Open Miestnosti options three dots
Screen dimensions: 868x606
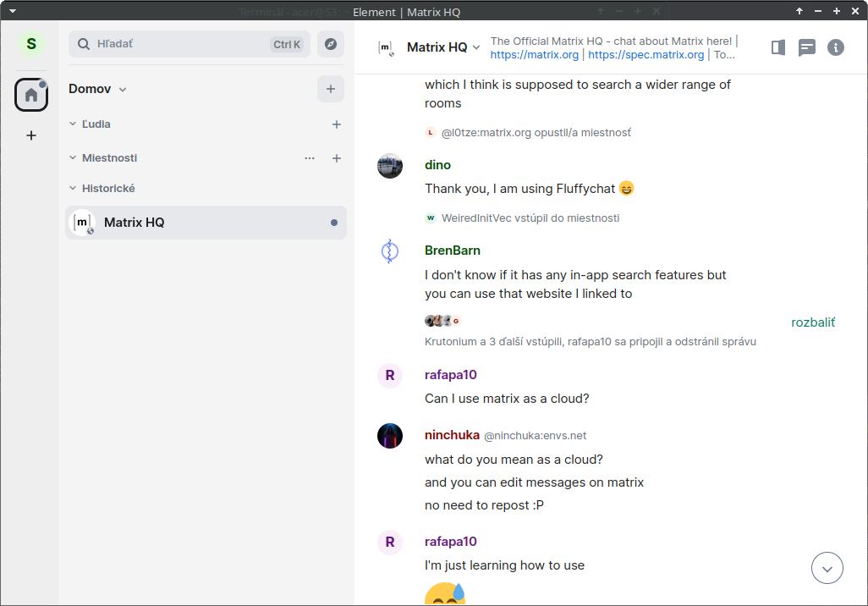click(310, 158)
